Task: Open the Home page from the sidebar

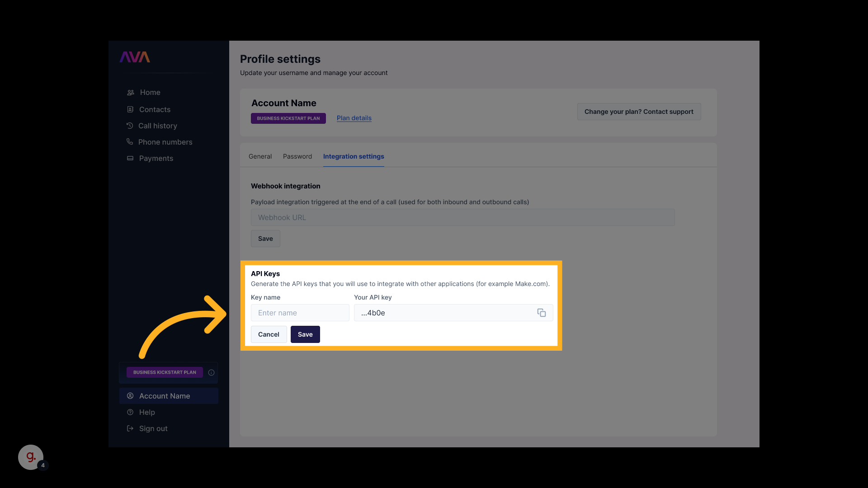Action: pos(150,92)
